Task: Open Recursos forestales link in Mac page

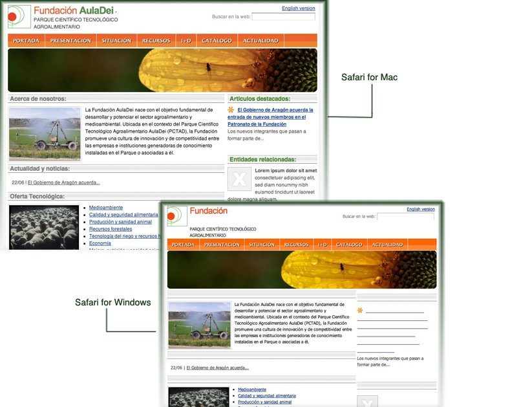Action: 111,229
